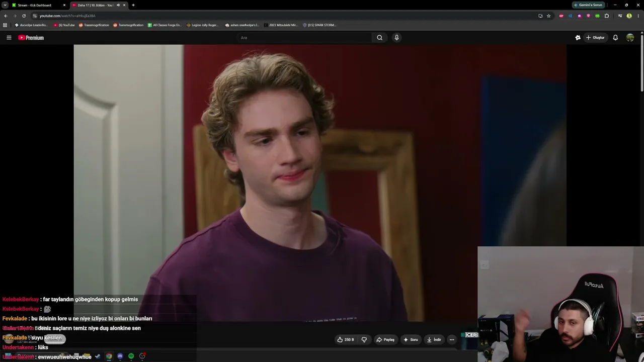Click the address bar URL youtube.com
Image resolution: width=644 pixels, height=362 pixels.
point(67,16)
